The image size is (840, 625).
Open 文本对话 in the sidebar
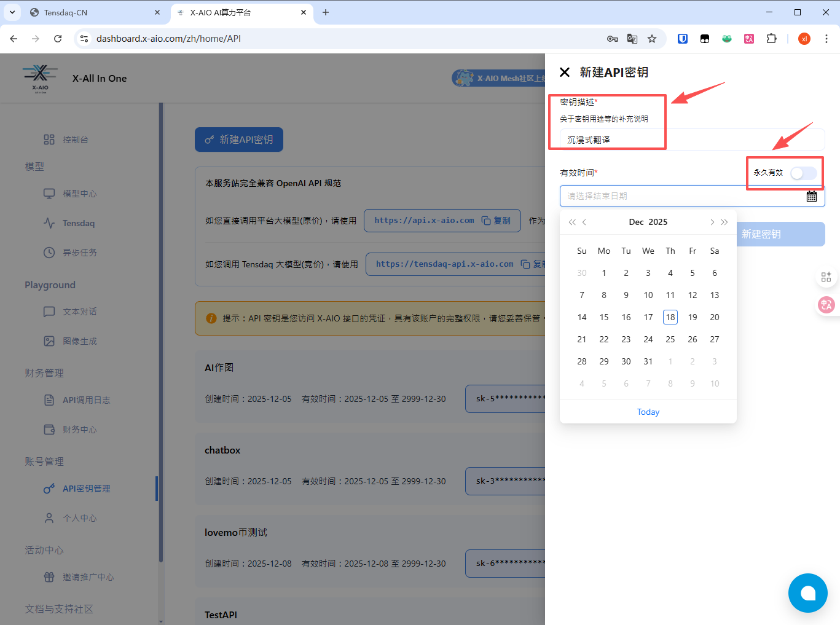tap(80, 312)
